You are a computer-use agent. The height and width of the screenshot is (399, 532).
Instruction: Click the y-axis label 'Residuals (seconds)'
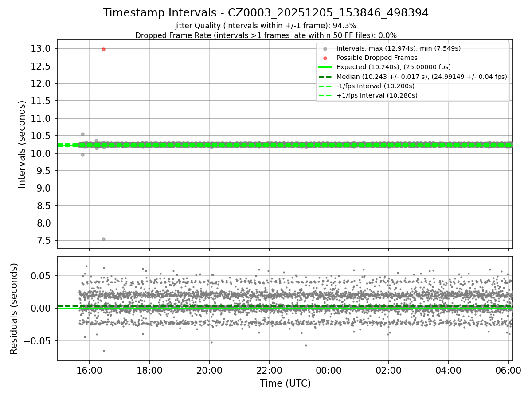[x=14, y=309]
